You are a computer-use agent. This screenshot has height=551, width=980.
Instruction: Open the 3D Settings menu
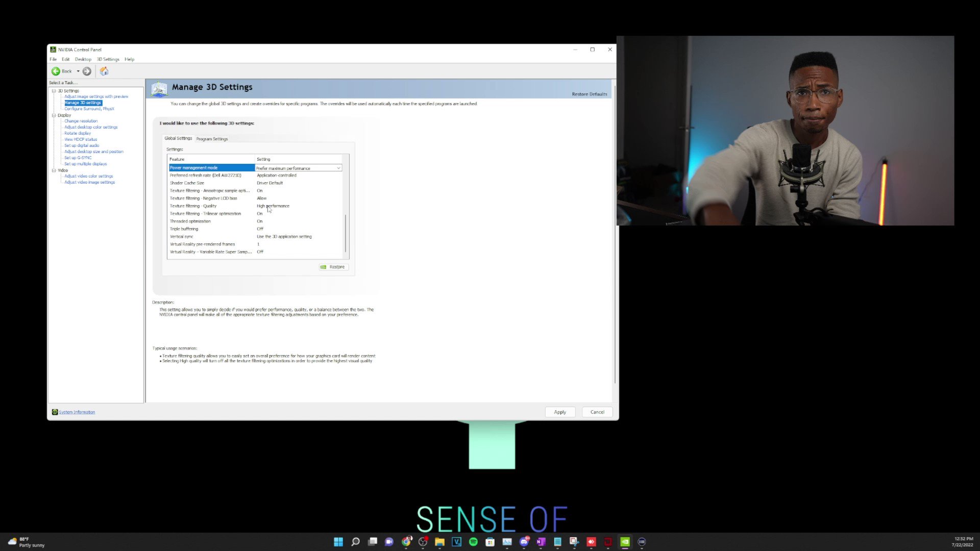tap(108, 59)
